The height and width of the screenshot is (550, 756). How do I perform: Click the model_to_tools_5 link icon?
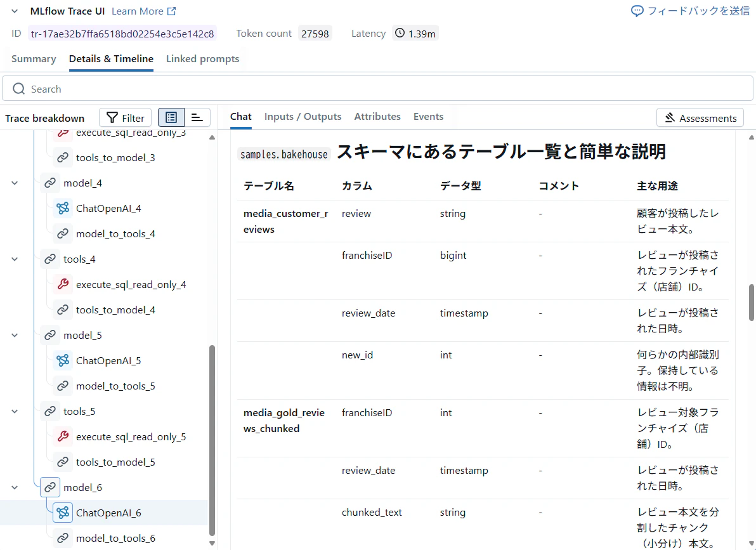click(x=63, y=386)
